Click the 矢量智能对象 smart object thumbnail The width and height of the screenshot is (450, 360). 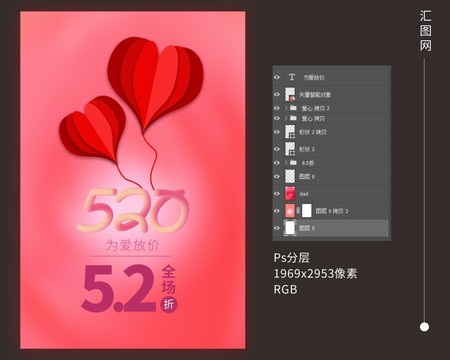click(290, 94)
